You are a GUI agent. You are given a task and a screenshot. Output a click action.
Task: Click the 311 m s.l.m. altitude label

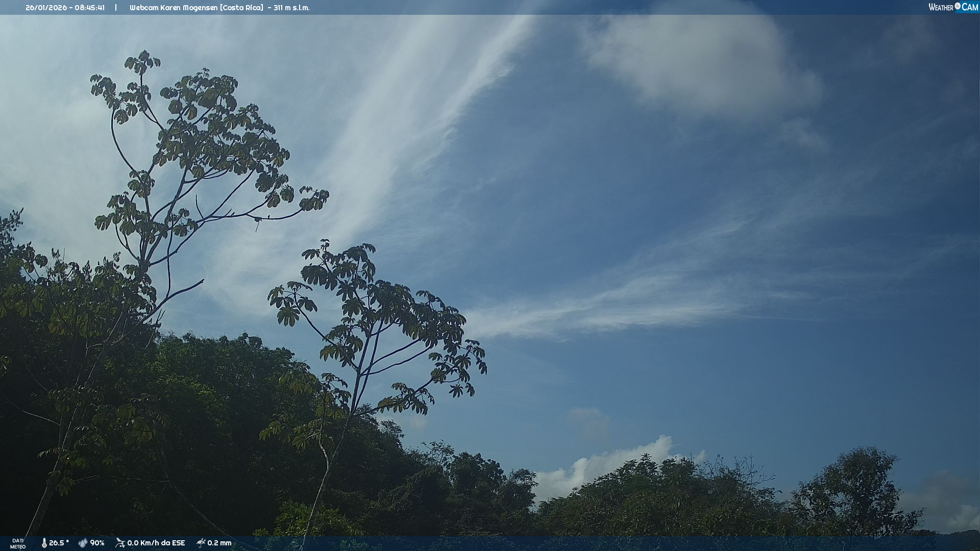pyautogui.click(x=291, y=8)
